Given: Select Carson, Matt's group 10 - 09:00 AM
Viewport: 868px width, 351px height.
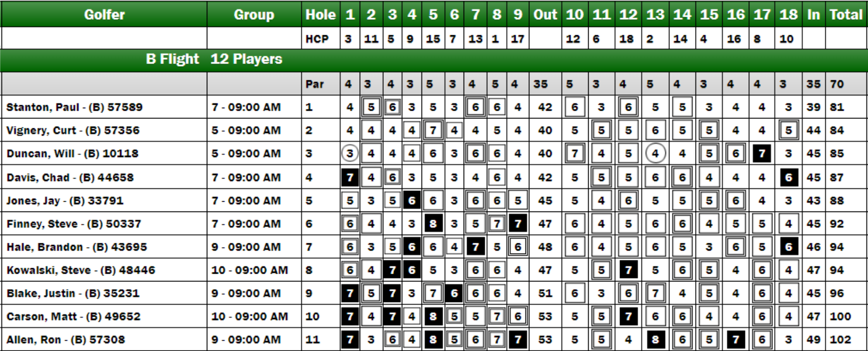Looking at the screenshot, I should pyautogui.click(x=249, y=317).
